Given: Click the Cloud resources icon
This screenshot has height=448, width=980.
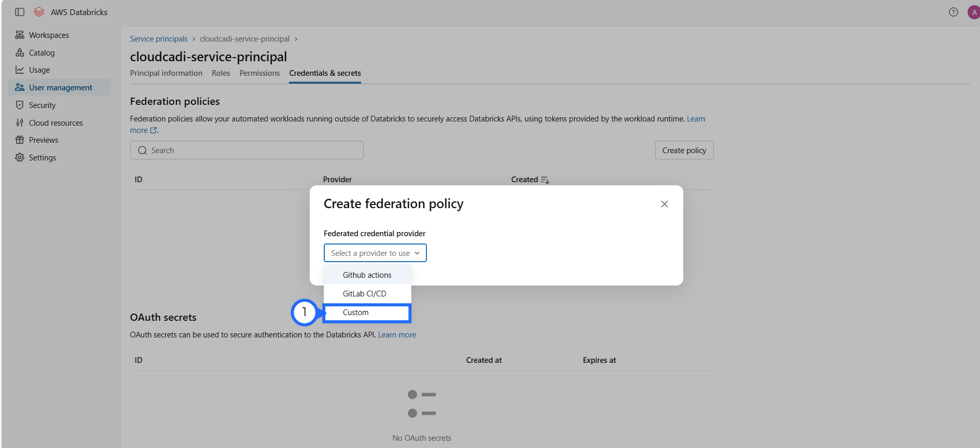Looking at the screenshot, I should point(20,123).
